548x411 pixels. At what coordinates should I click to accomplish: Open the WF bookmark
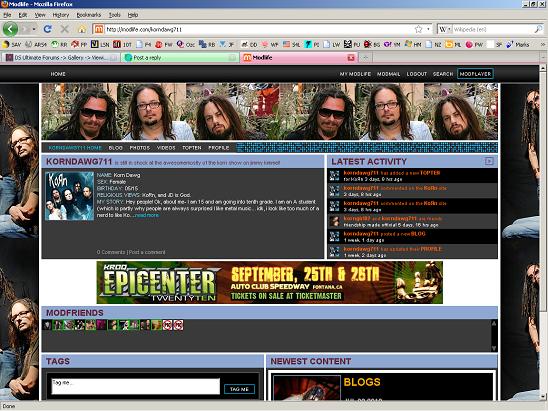(270, 44)
